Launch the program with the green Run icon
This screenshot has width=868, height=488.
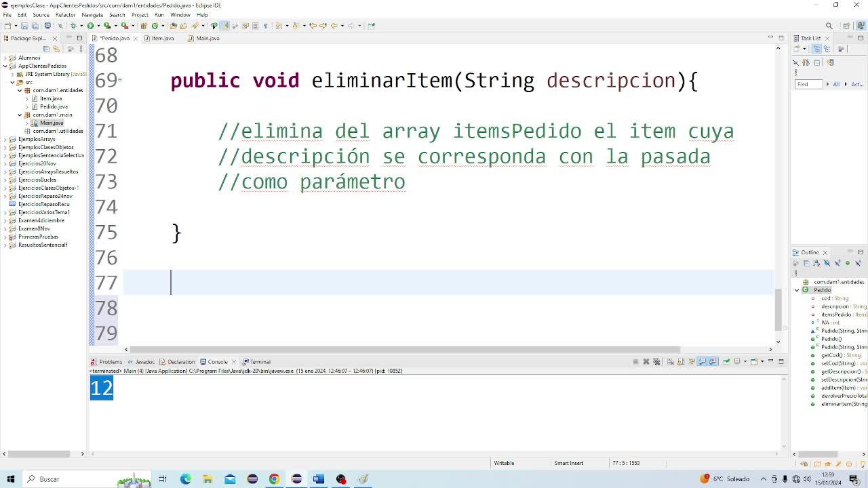click(90, 26)
